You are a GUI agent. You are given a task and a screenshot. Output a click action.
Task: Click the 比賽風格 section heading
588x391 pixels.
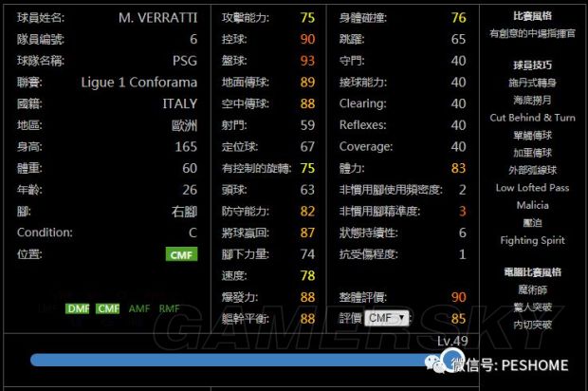tap(532, 16)
